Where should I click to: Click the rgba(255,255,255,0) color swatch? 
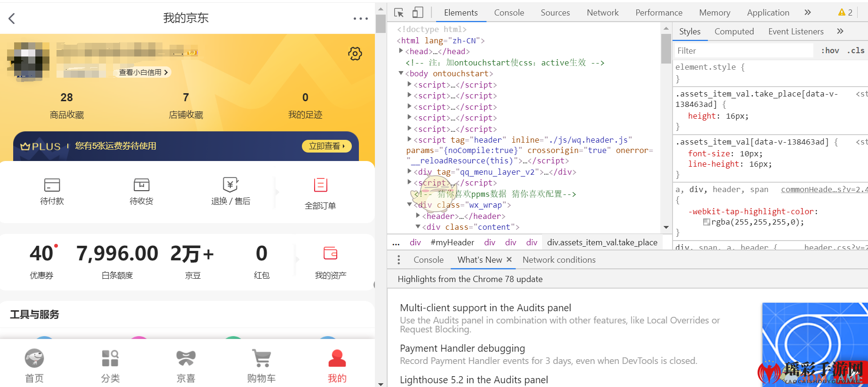706,222
